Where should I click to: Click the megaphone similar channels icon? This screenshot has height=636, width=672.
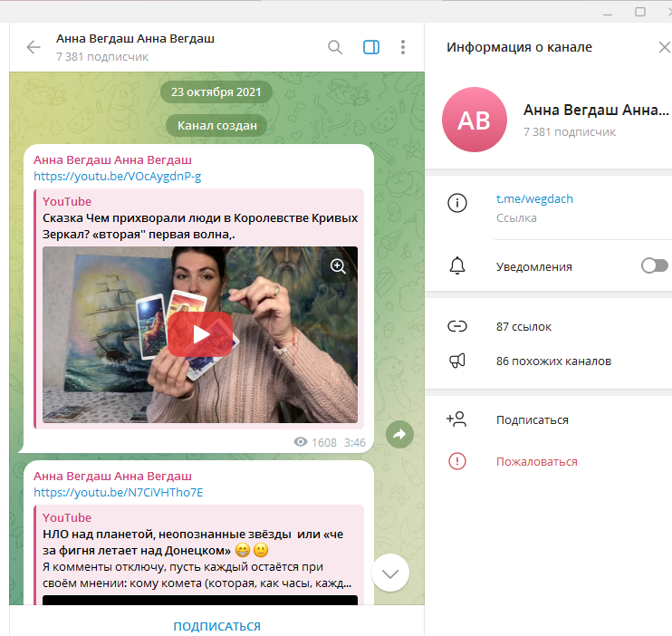click(457, 361)
